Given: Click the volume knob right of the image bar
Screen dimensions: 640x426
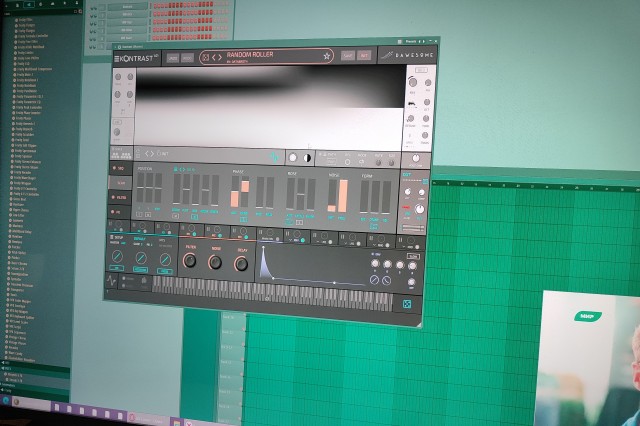Looking at the screenshot, I should pos(416,159).
